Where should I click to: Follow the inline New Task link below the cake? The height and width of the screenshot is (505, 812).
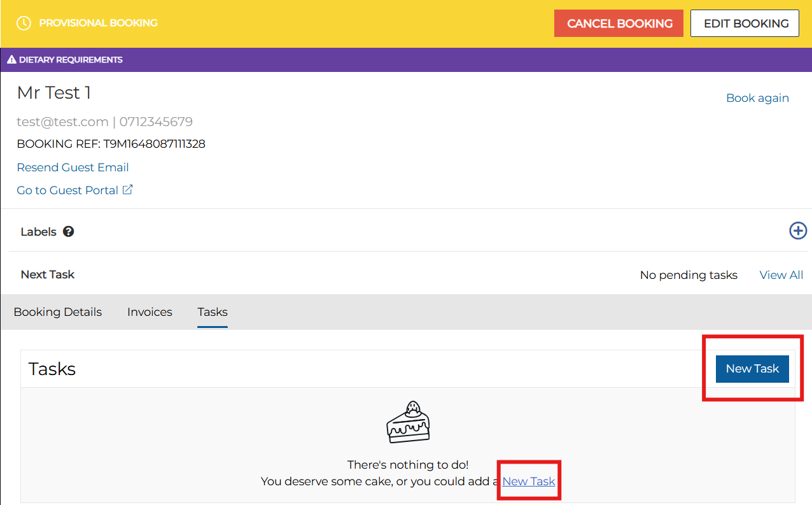(529, 481)
